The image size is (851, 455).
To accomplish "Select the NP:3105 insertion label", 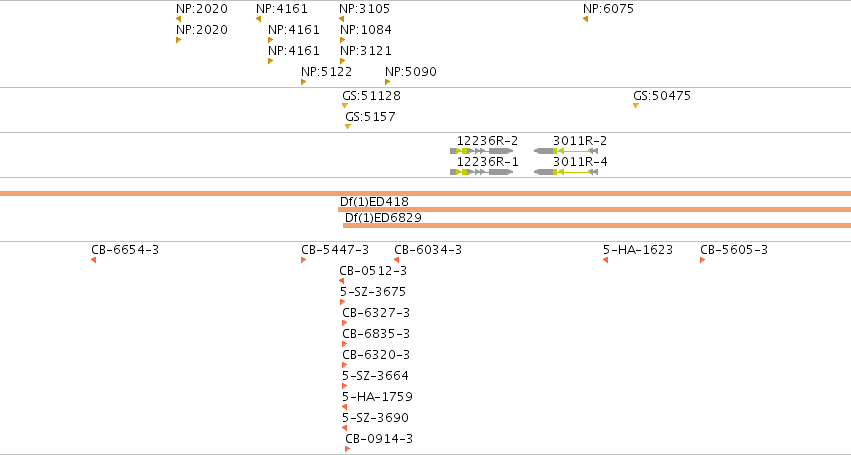I will coord(364,9).
